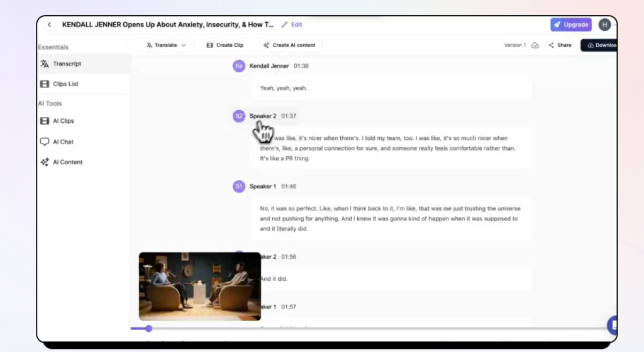Click timestamp 01:57
The width and height of the screenshot is (644, 352).
(x=289, y=307)
